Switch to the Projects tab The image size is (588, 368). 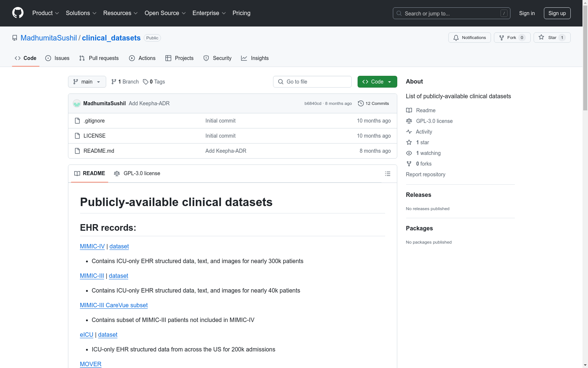[179, 58]
